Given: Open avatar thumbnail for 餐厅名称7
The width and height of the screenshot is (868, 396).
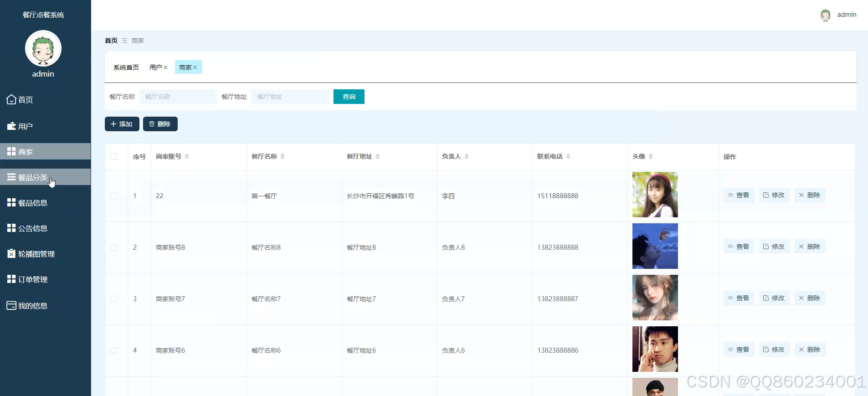Looking at the screenshot, I should [655, 298].
